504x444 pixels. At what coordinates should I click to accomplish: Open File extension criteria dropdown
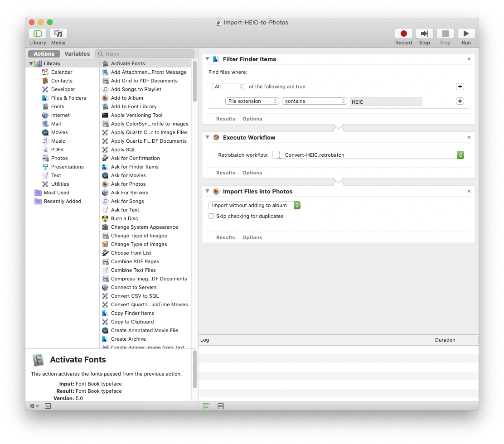click(252, 101)
